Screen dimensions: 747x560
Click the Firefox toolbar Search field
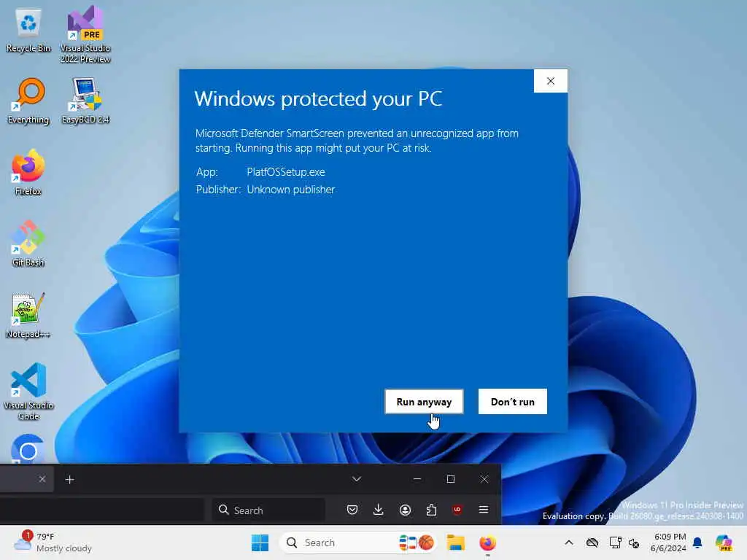[x=268, y=510]
